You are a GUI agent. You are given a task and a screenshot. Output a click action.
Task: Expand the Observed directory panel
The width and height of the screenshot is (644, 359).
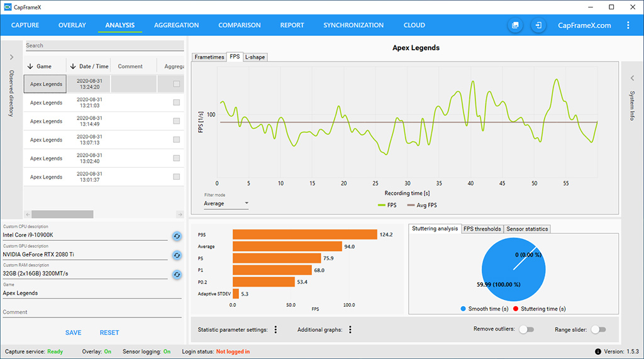(x=11, y=57)
